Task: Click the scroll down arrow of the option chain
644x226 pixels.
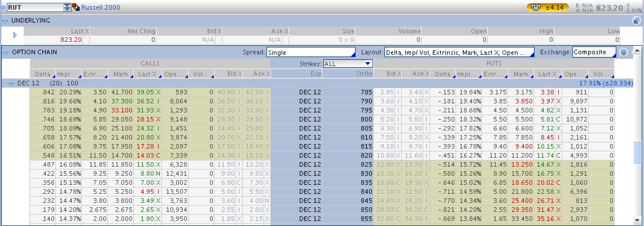Action: point(637,220)
